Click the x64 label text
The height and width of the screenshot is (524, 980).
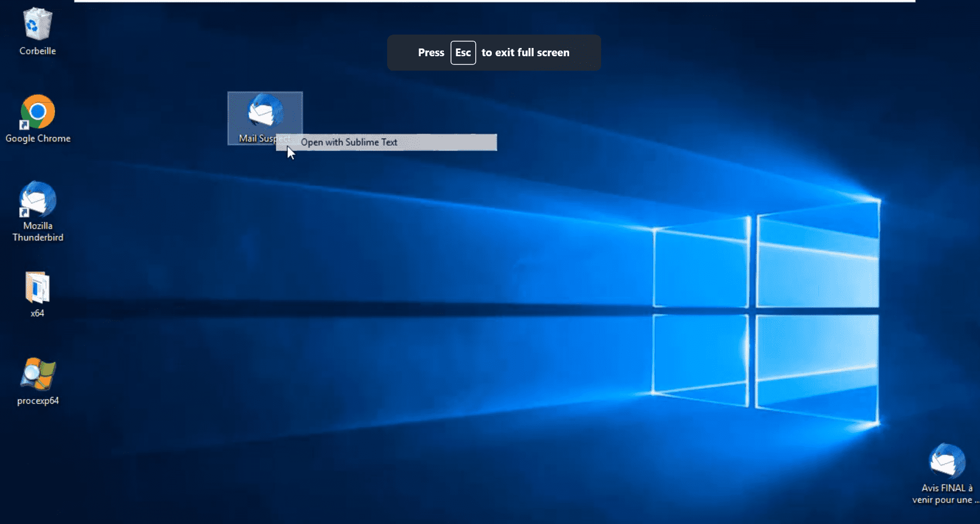pyautogui.click(x=38, y=313)
